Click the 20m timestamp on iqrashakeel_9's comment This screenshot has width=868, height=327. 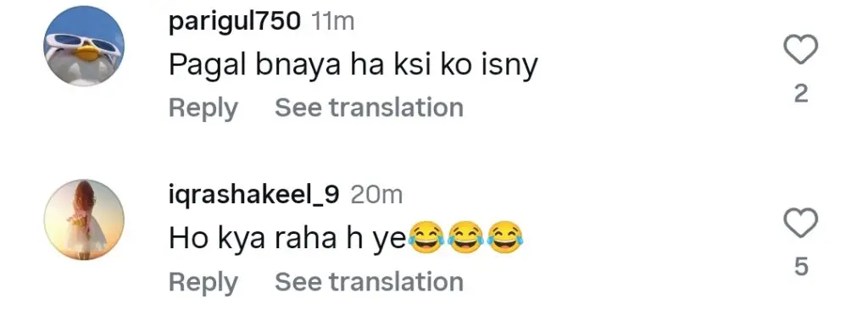coord(376,195)
